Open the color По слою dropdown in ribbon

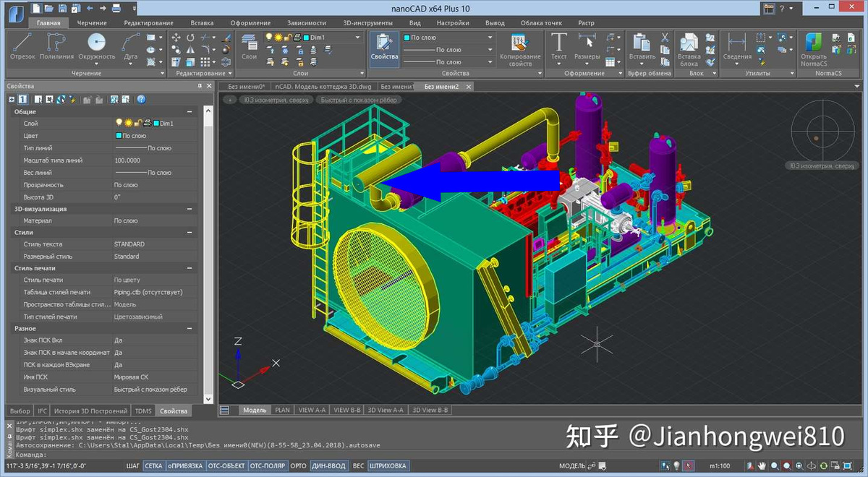490,38
